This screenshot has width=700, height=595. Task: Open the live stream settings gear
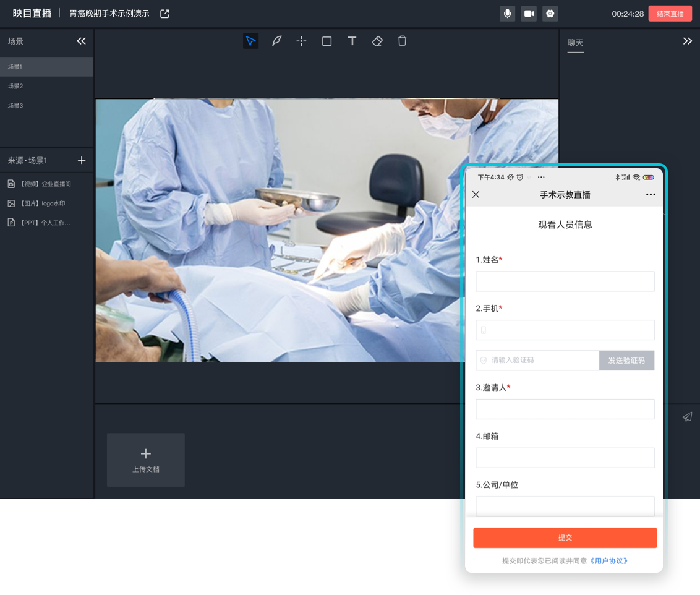550,14
